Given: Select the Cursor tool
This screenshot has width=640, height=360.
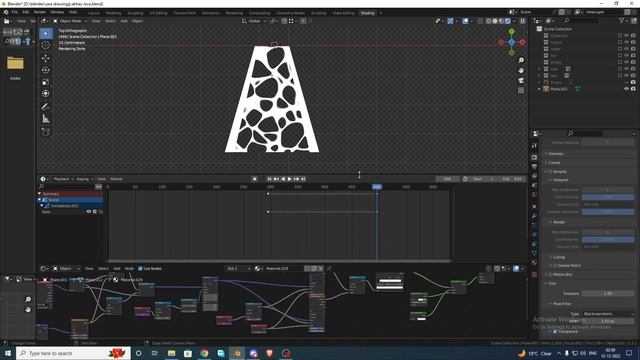Looking at the screenshot, I should point(46,45).
